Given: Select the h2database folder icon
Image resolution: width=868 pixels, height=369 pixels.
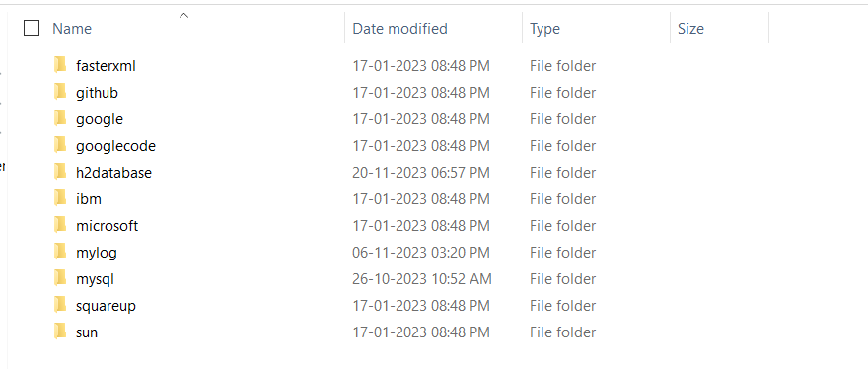Looking at the screenshot, I should 60,172.
